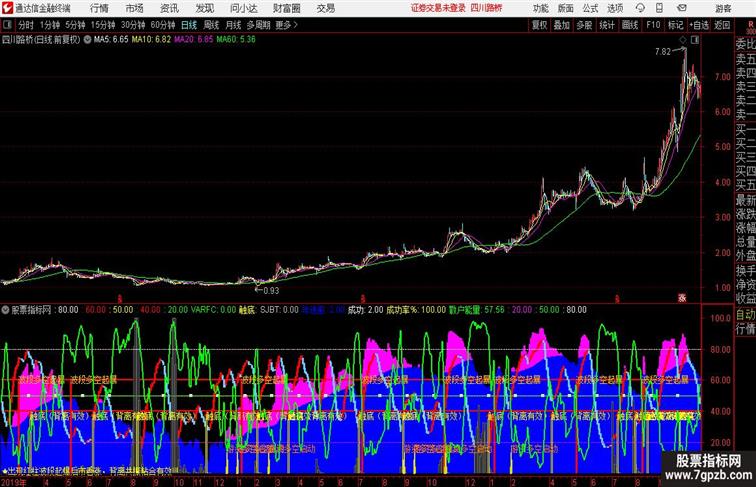
Task: Click the 卖五 row in the sidebar
Action: pyautogui.click(x=745, y=59)
